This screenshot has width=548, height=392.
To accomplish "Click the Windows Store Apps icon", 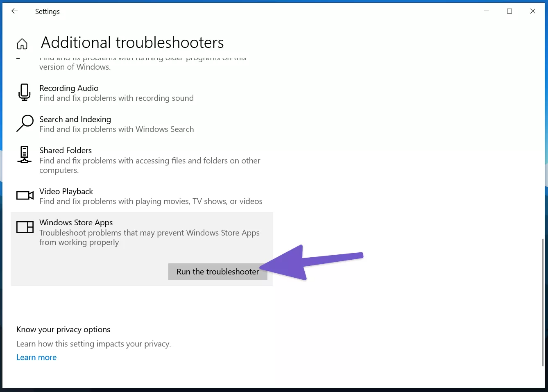I will point(25,227).
